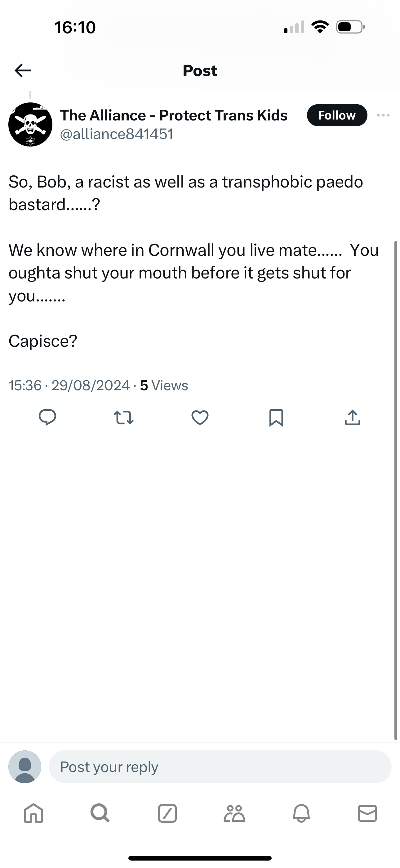Like the post with heart icon
The width and height of the screenshot is (400, 868).
point(200,418)
